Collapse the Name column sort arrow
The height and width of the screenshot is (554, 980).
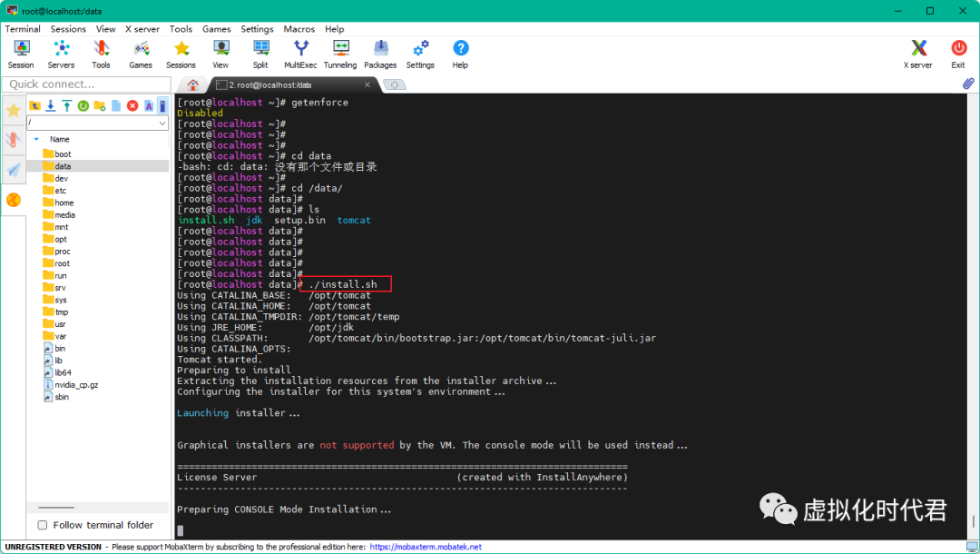[x=36, y=139]
